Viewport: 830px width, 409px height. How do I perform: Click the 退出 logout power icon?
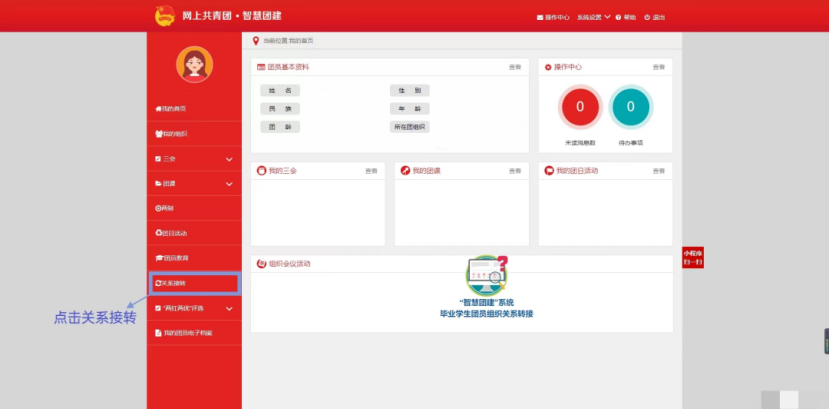[647, 17]
